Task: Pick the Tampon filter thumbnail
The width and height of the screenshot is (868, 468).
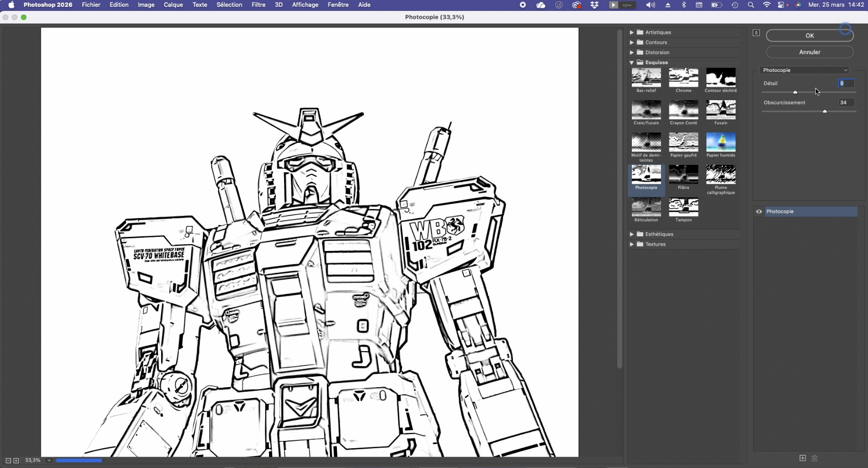Action: pos(683,207)
